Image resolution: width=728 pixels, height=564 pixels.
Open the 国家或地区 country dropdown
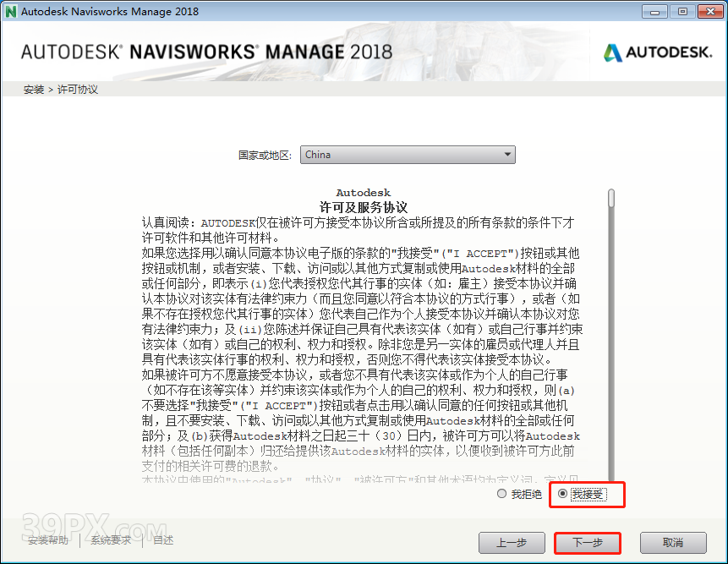[x=408, y=155]
